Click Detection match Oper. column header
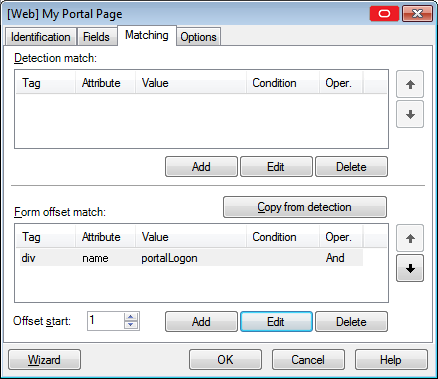The image size is (438, 379). [341, 83]
